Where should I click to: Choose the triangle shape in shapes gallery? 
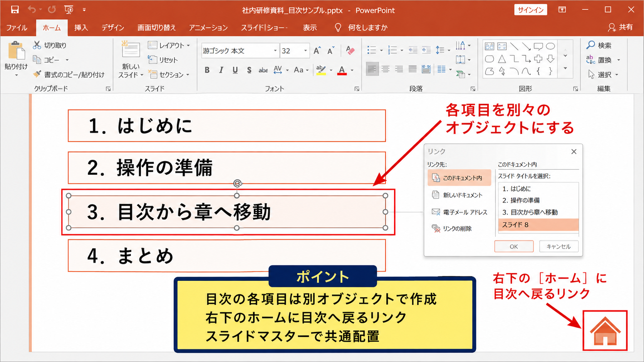click(x=502, y=59)
